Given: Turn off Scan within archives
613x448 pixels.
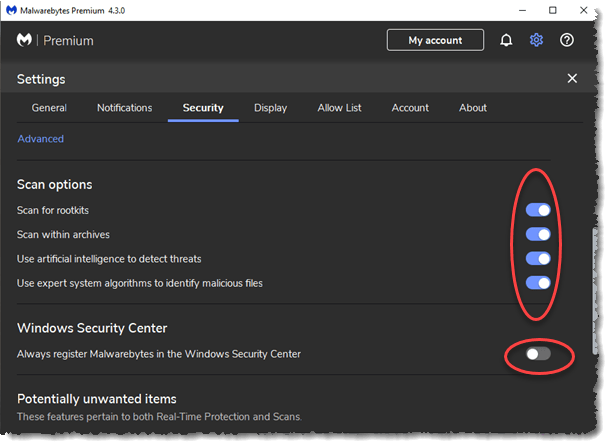Looking at the screenshot, I should 538,234.
